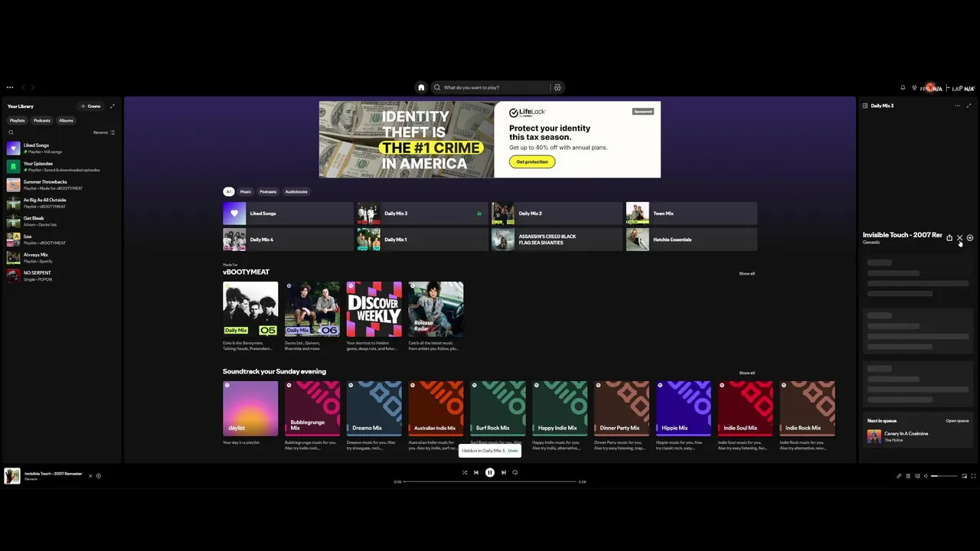Click Get protection in LifeLock ad
Screen dimensions: 980x551
[x=532, y=161]
